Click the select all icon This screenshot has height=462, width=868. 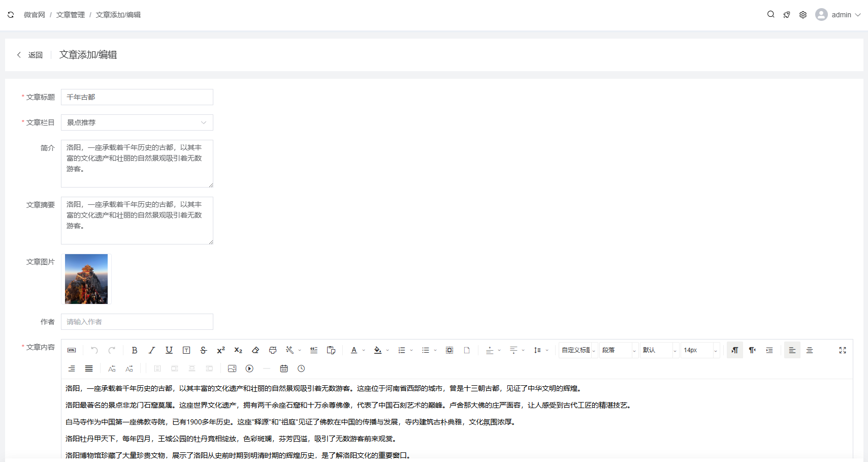[449, 350]
